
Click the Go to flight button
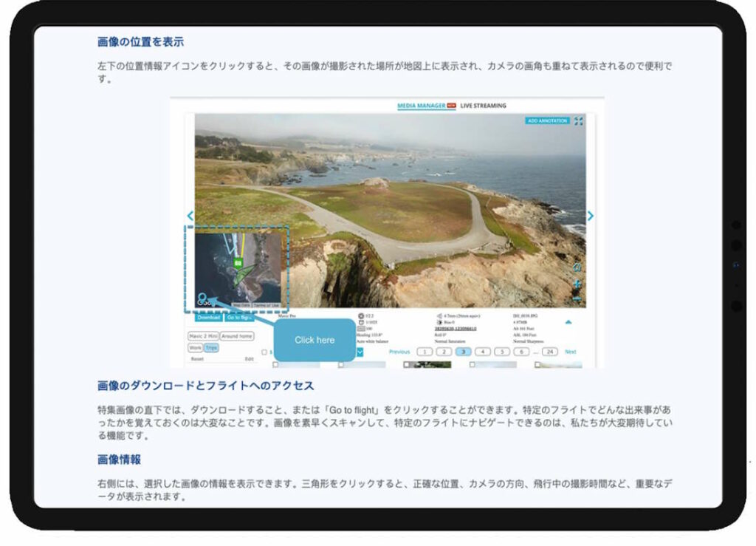click(241, 317)
